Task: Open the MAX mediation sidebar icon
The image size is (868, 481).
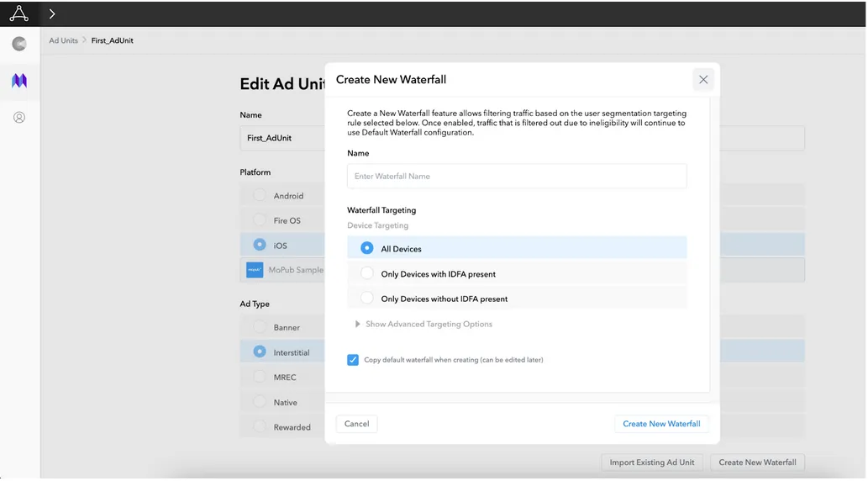Action: (19, 81)
